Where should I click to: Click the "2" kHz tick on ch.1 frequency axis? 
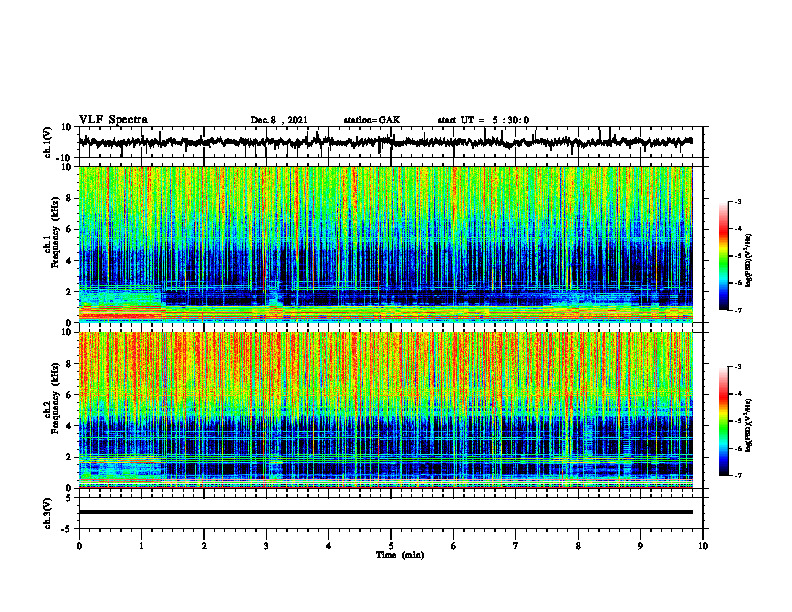click(70, 292)
